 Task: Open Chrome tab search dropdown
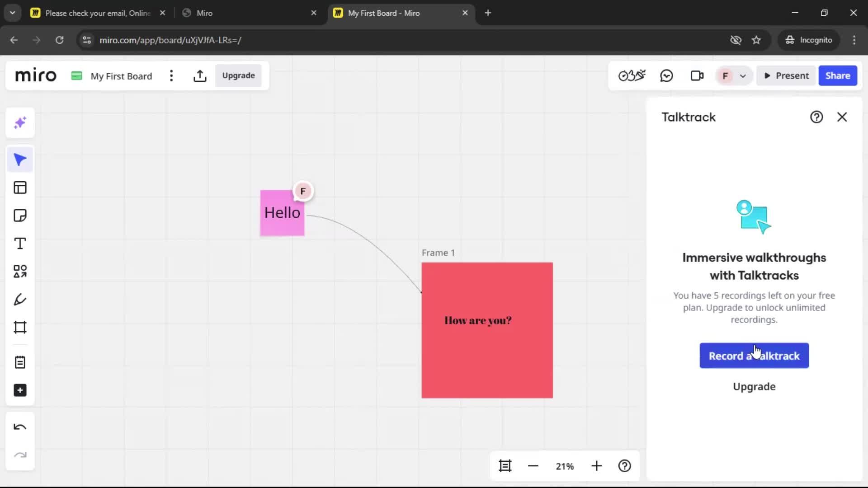[x=12, y=13]
